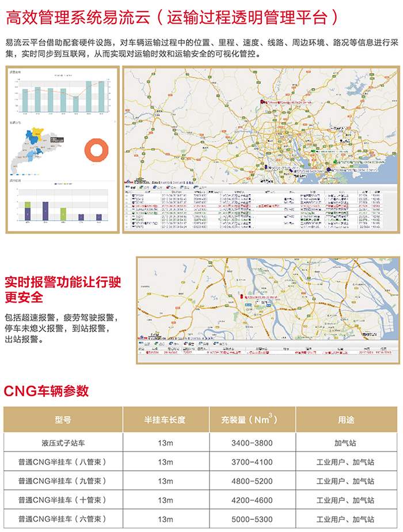Image resolution: width=403 pixels, height=532 pixels.
Task: Click paragraph starting 包括超速报警
Action: coord(62,328)
